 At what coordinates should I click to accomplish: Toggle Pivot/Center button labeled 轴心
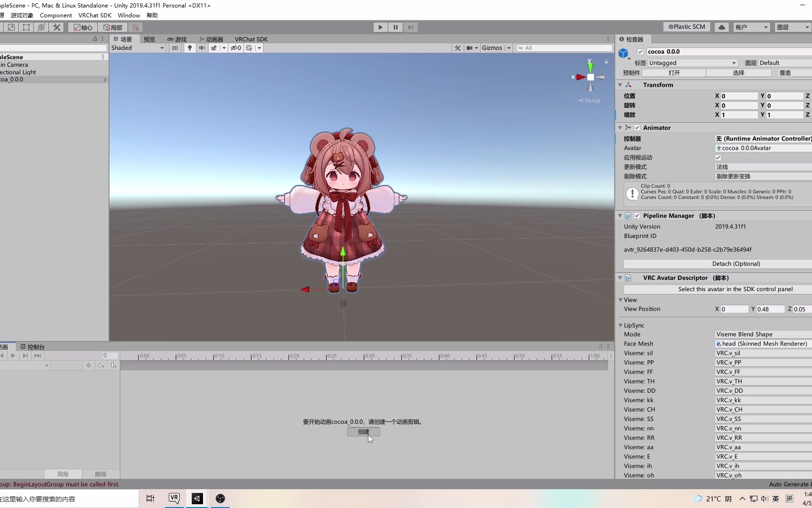(83, 27)
